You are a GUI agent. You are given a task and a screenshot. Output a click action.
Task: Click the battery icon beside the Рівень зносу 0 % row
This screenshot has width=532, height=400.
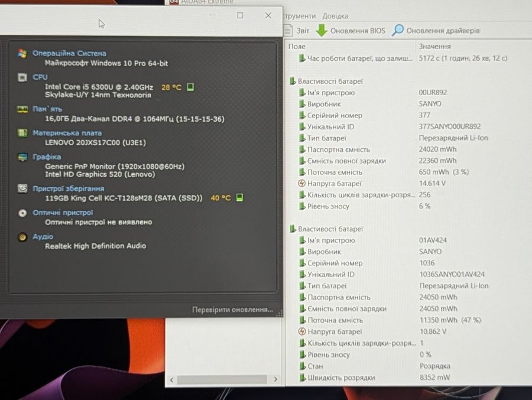302,355
